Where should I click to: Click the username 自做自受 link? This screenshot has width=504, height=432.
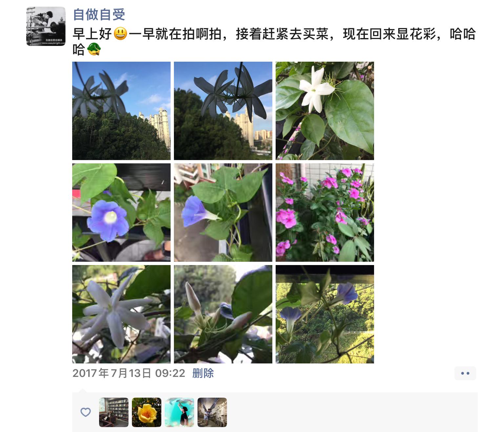(99, 14)
